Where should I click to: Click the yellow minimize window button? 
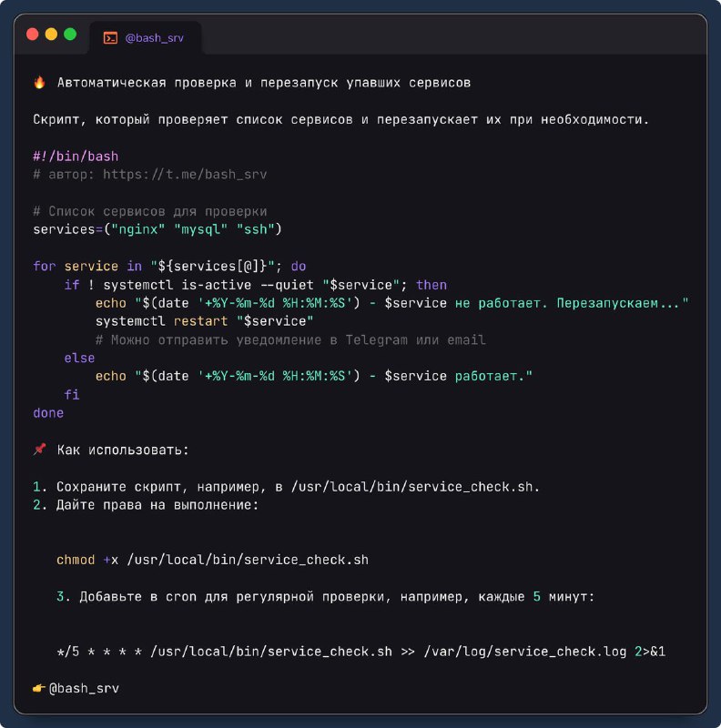(x=52, y=35)
